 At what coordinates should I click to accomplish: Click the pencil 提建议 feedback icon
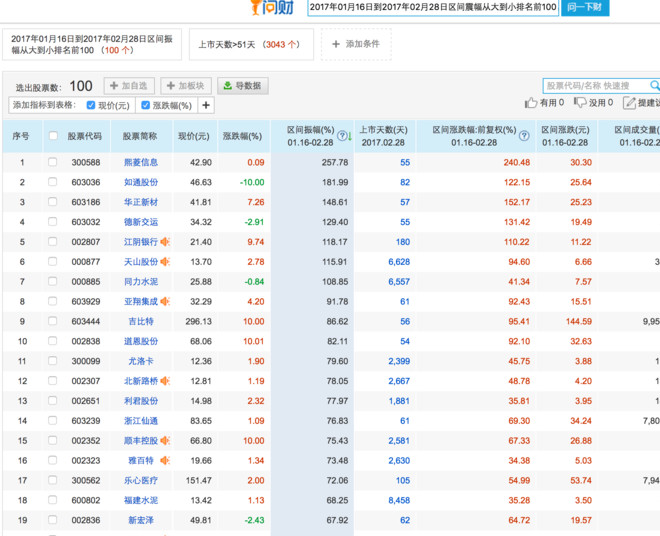629,102
